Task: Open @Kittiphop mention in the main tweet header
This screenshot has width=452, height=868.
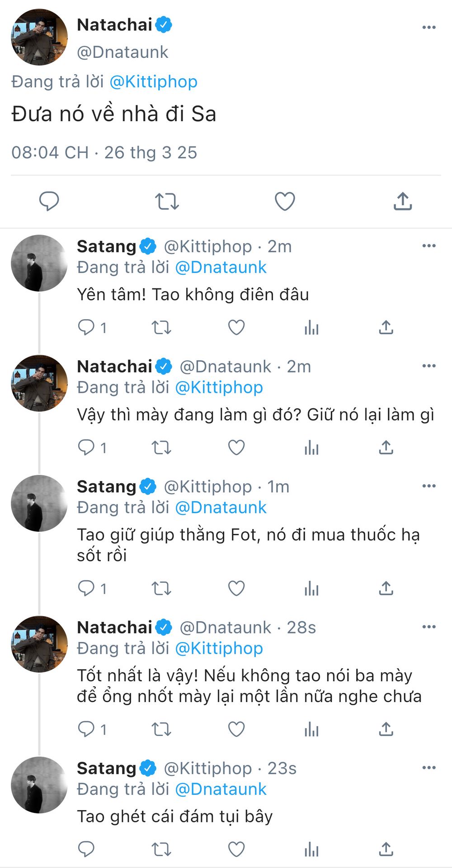Action: pyautogui.click(x=153, y=82)
